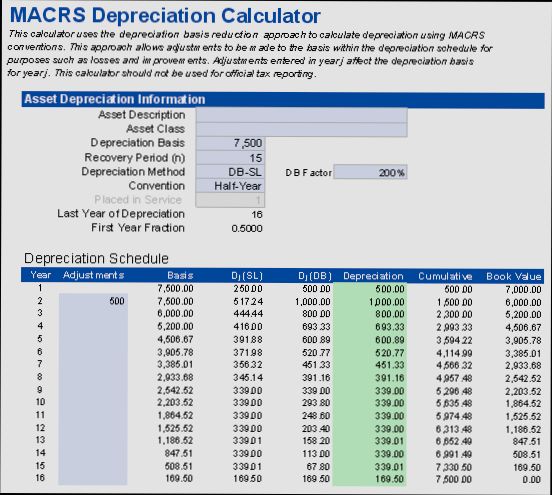The height and width of the screenshot is (495, 552).
Task: Click the year 5 SL value 391.88
Action: 248,340
